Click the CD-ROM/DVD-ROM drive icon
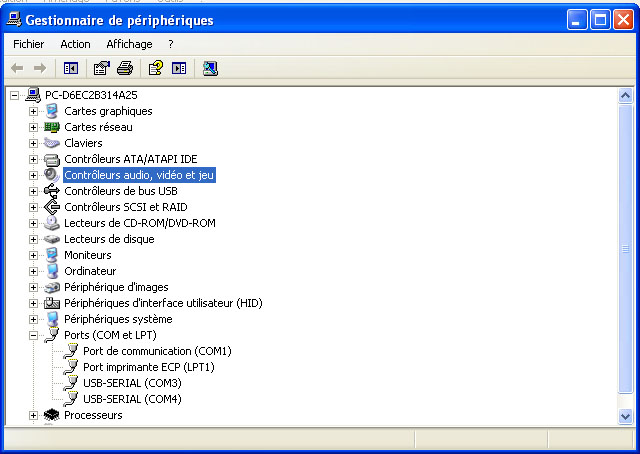Image resolution: width=640 pixels, height=454 pixels. click(x=52, y=223)
